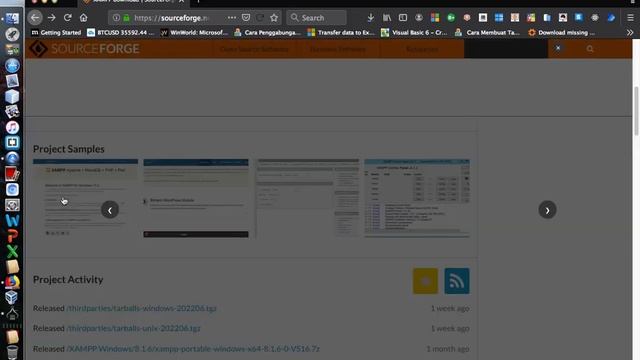
Task: Click the browser forward arrow
Action: coord(51,18)
